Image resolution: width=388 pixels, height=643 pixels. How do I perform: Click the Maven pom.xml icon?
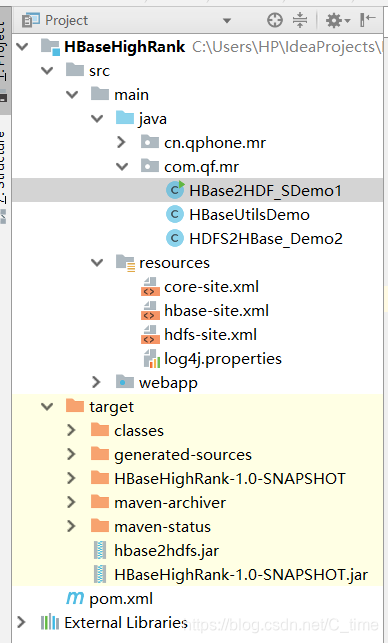pyautogui.click(x=75, y=598)
